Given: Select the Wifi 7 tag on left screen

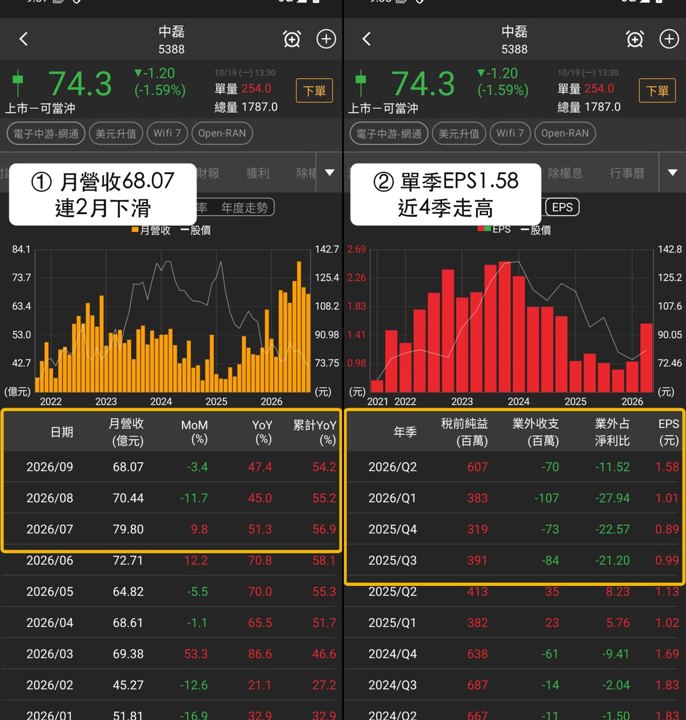Looking at the screenshot, I should [167, 134].
